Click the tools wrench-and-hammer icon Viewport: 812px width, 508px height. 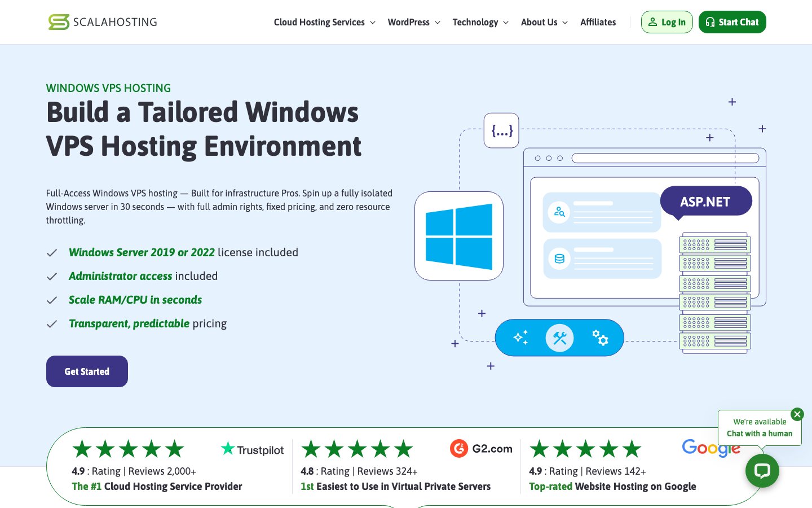559,338
